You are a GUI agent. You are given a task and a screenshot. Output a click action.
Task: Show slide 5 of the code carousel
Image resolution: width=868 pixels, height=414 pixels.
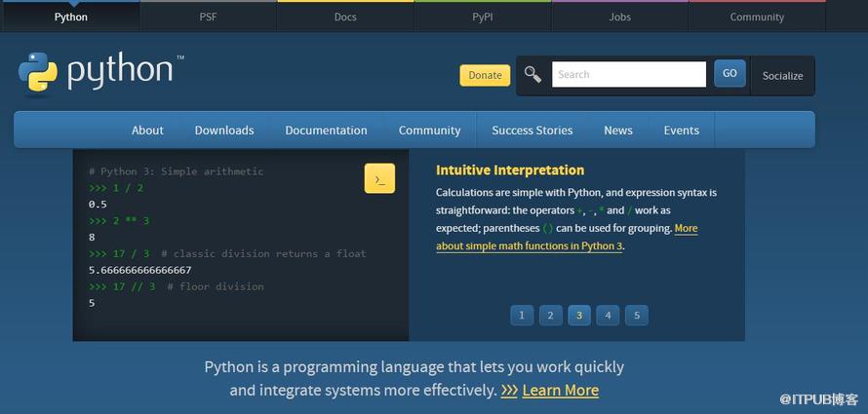(637, 315)
